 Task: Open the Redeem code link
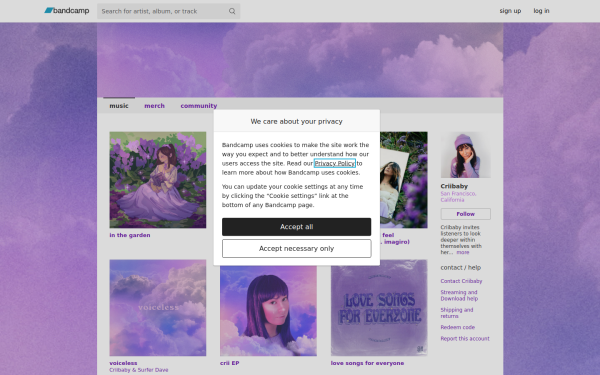click(458, 327)
